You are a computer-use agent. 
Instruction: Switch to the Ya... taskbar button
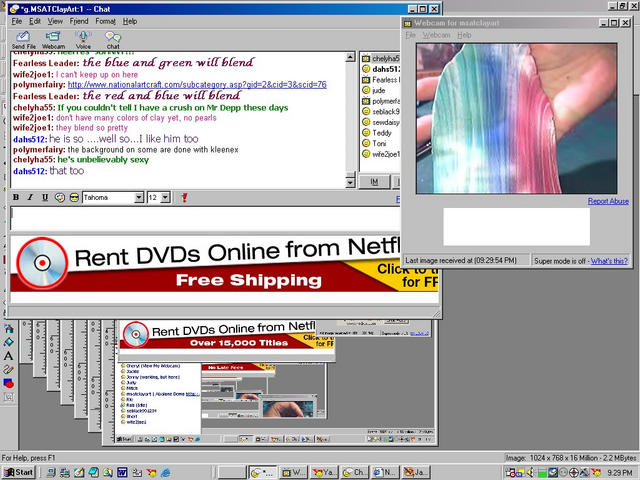point(324,472)
